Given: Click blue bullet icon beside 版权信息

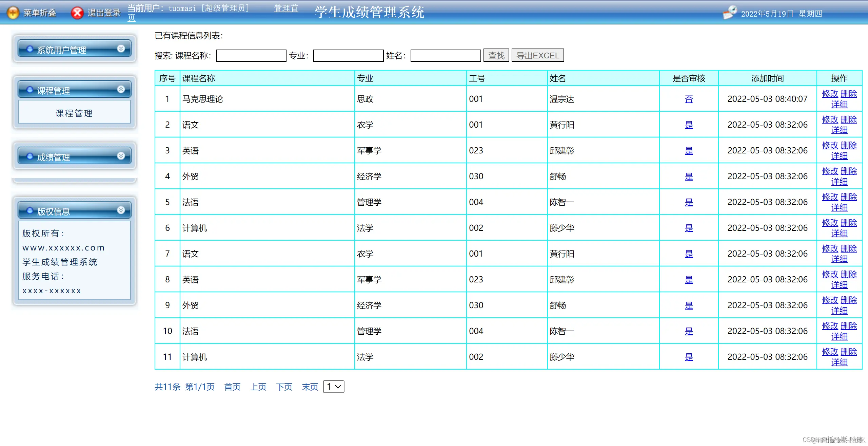Looking at the screenshot, I should 30,211.
